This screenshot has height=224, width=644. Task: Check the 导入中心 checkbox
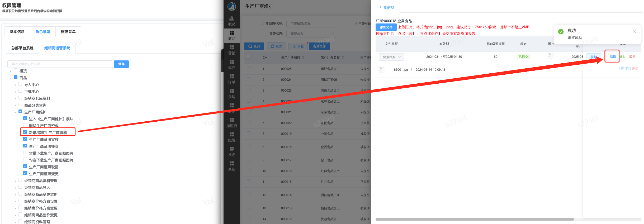pos(20,84)
